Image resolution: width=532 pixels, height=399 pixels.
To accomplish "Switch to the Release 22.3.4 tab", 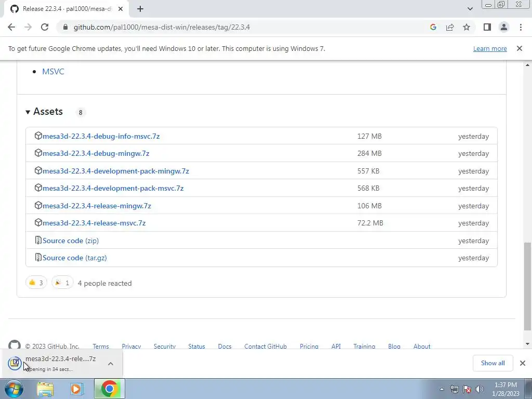I will (66, 9).
